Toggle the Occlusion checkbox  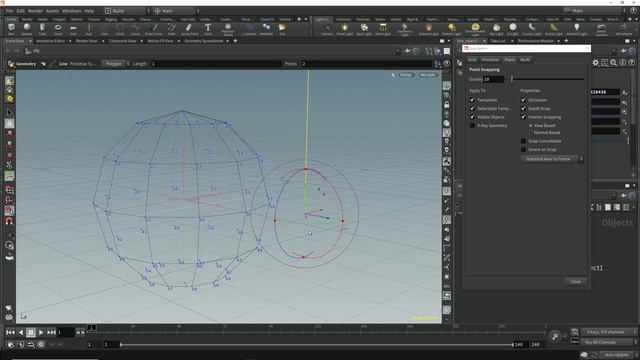tap(524, 100)
